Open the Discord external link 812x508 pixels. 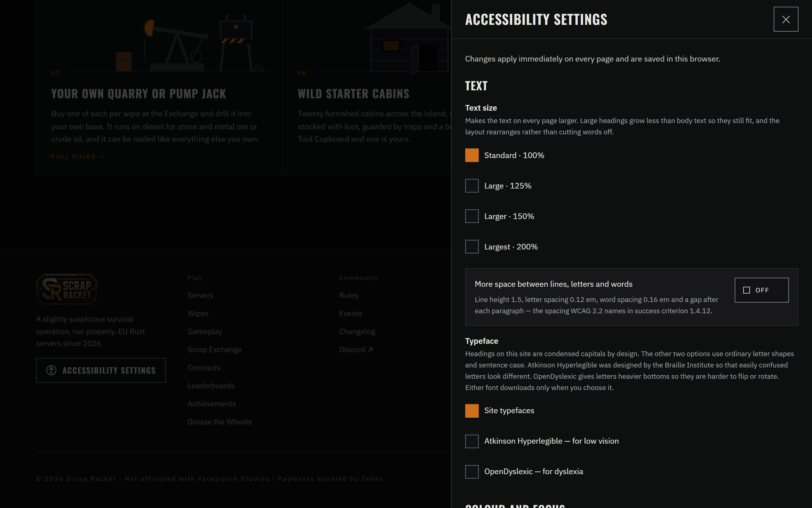(x=356, y=350)
